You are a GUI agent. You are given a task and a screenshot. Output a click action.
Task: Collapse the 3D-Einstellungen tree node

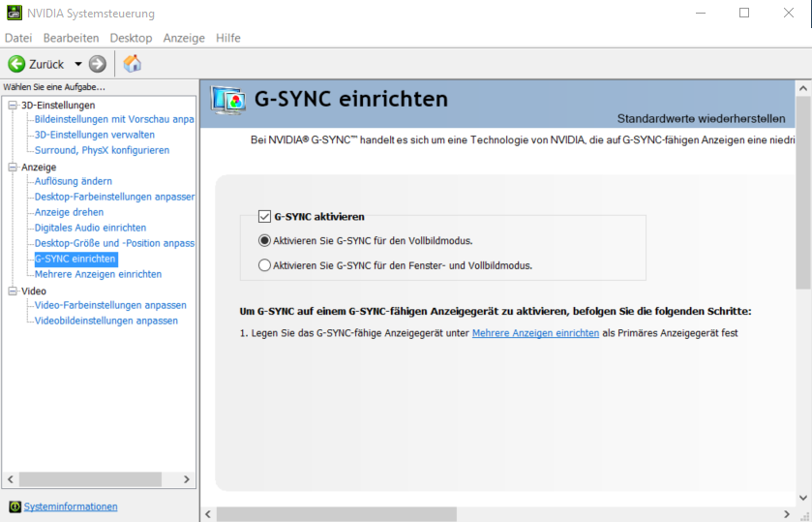[13, 106]
